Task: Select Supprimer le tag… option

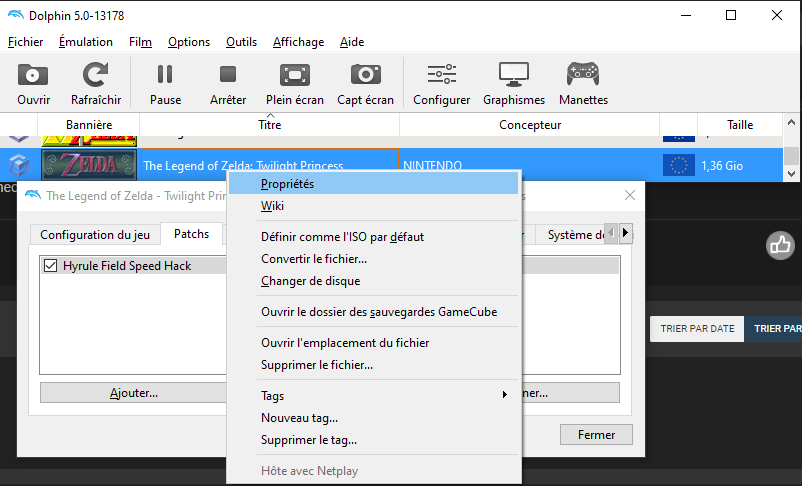Action: click(x=373, y=440)
